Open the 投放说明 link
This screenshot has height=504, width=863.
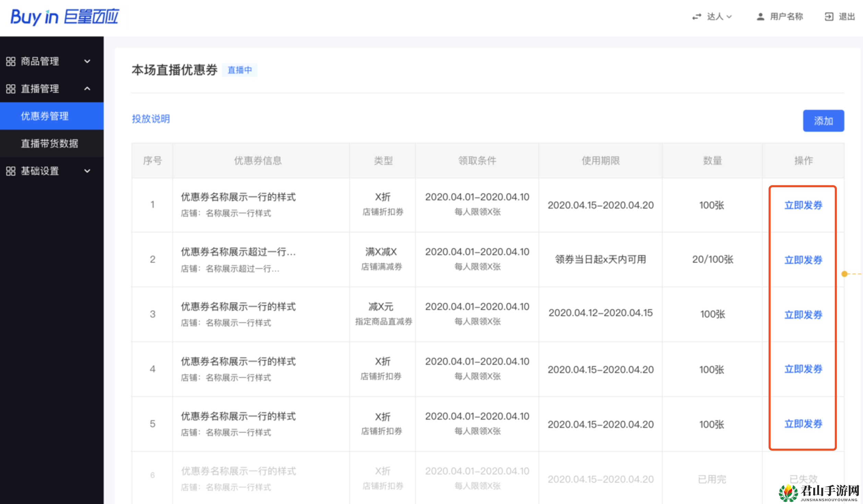tap(151, 119)
